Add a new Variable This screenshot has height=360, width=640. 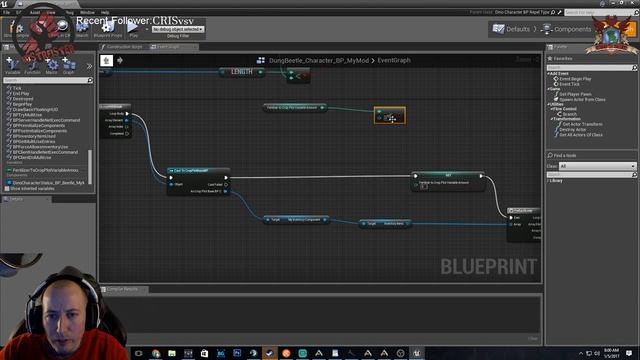click(12, 65)
